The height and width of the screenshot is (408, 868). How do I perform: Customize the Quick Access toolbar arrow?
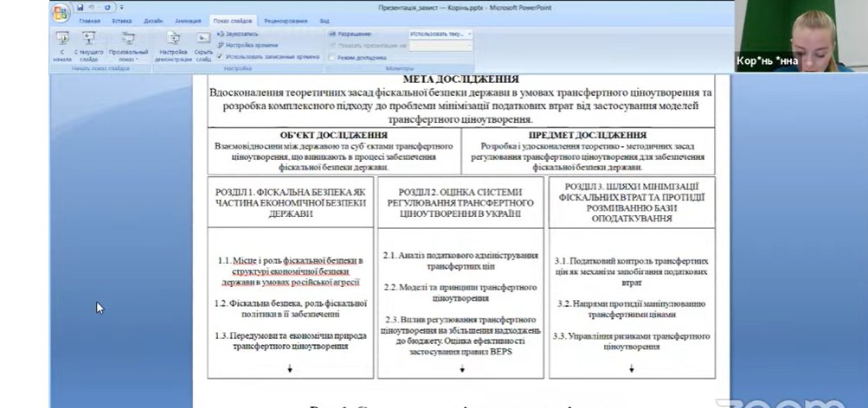(x=121, y=7)
